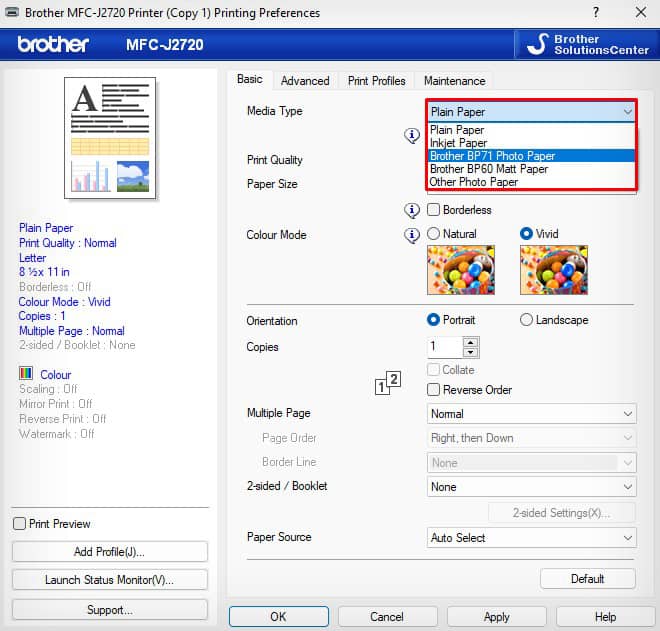Click 'Copies : 1' summary text

pyautogui.click(x=42, y=316)
